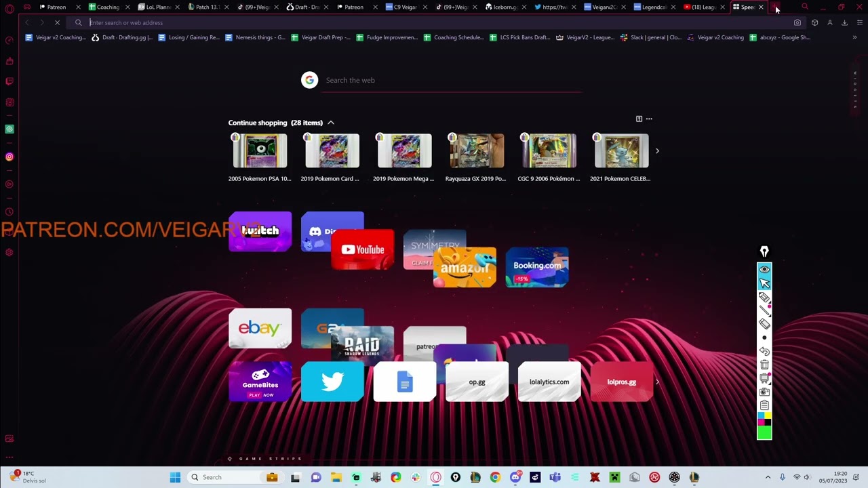Toggle the eye visibility in annotation toolbar
The image size is (868, 488).
pyautogui.click(x=764, y=270)
